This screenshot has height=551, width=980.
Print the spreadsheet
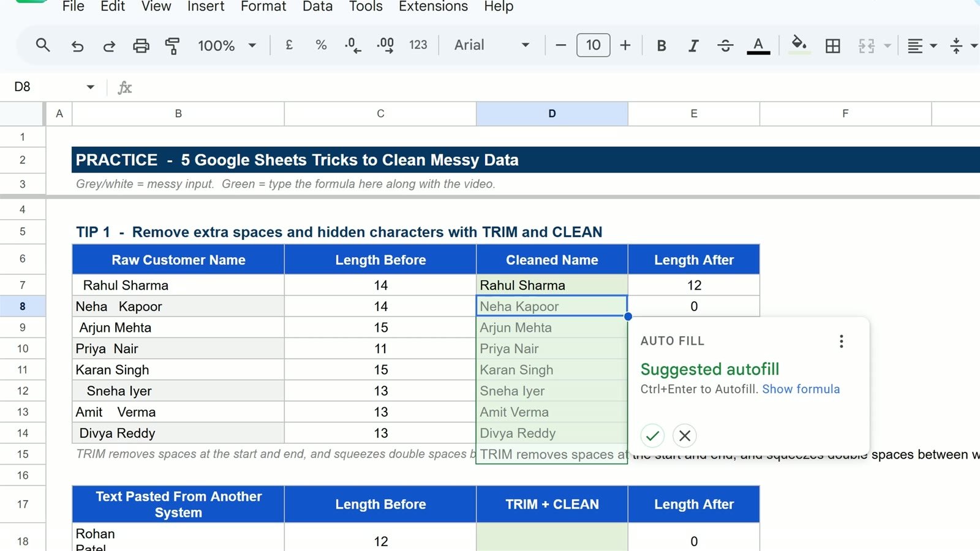[x=141, y=45]
